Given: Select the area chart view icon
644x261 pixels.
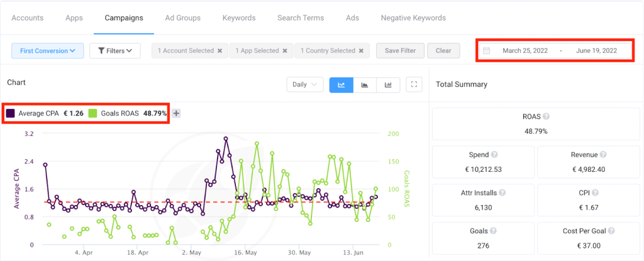Looking at the screenshot, I should coord(365,85).
